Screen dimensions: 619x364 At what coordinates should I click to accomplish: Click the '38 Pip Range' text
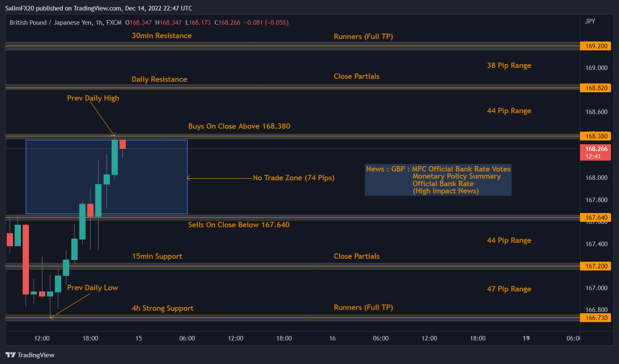[x=509, y=65]
